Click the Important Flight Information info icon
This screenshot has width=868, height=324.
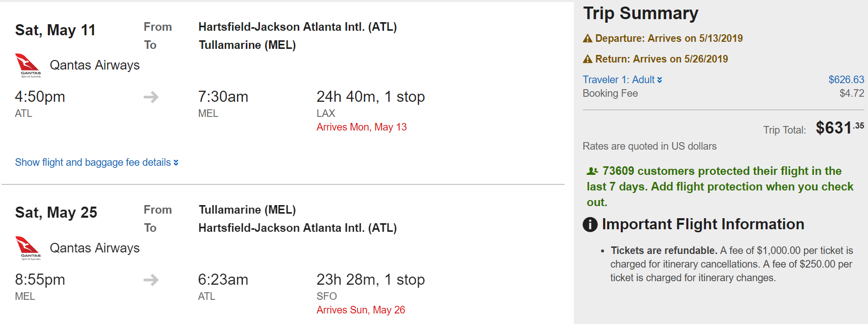click(590, 224)
